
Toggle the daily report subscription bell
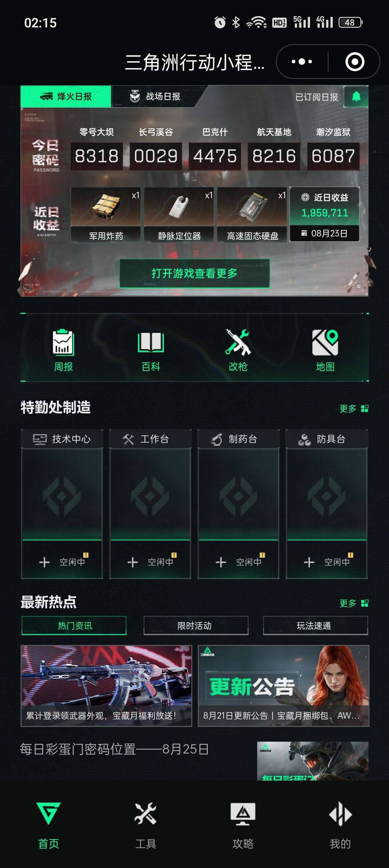(x=356, y=96)
